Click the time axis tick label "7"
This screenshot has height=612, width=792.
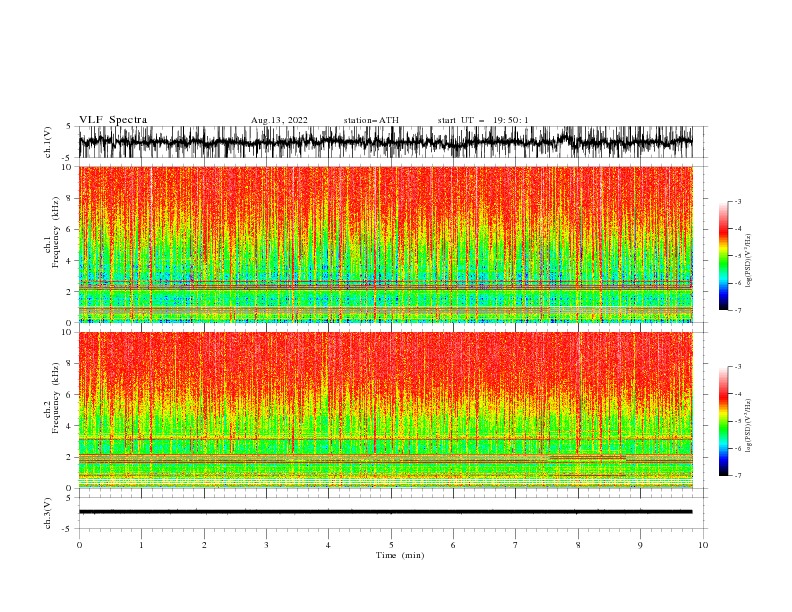coord(516,545)
